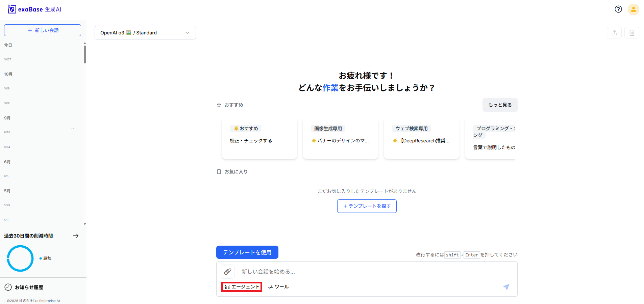Click the お知らせ履歴 label
The height and width of the screenshot is (304, 644).
click(x=29, y=287)
